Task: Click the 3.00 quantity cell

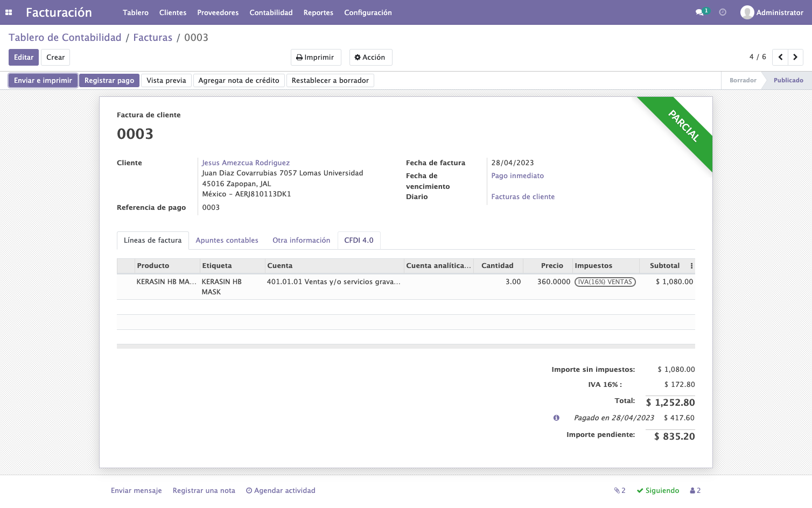Action: tap(513, 281)
